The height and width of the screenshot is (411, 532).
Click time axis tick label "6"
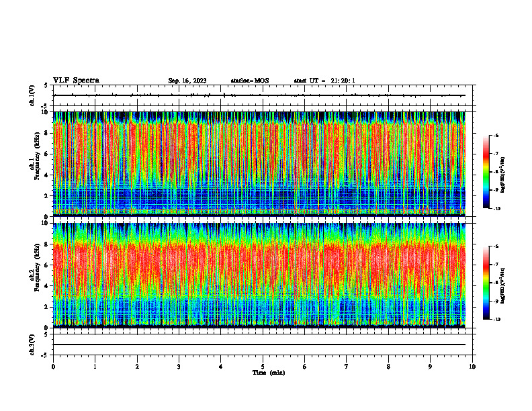click(305, 367)
